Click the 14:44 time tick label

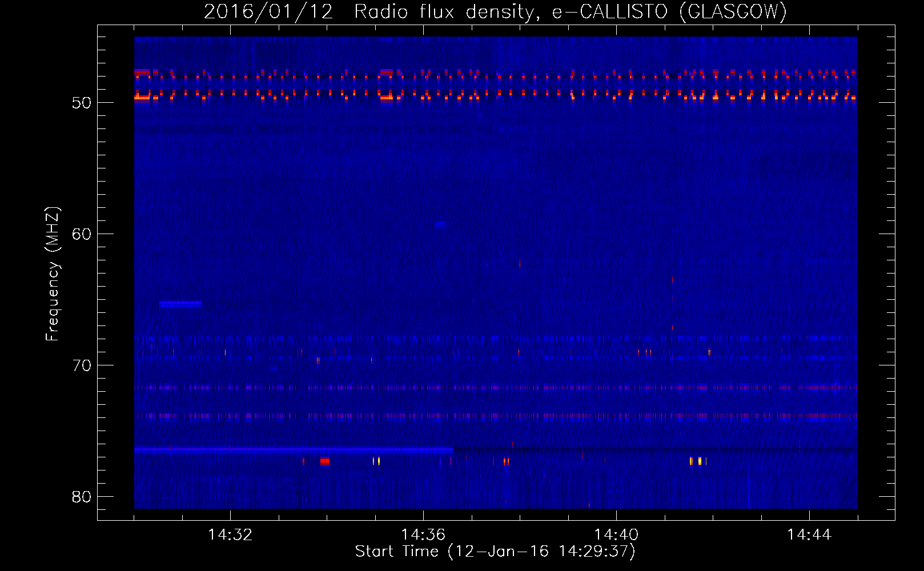pyautogui.click(x=809, y=534)
